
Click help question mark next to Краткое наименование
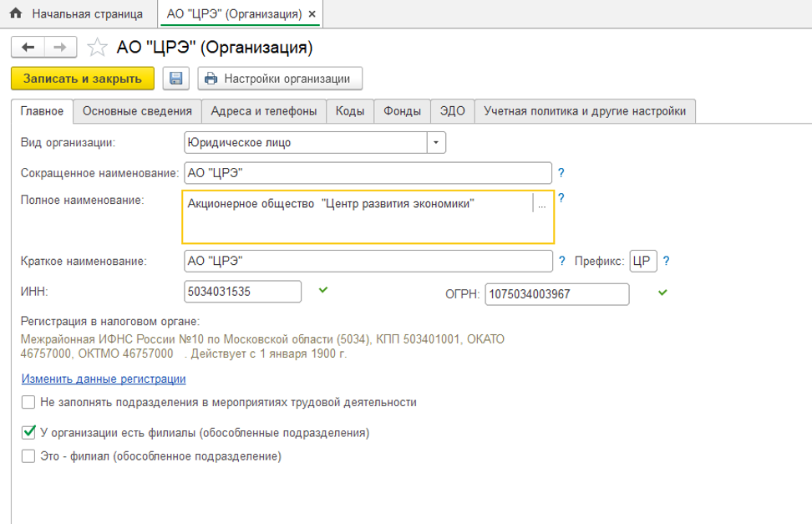point(562,261)
